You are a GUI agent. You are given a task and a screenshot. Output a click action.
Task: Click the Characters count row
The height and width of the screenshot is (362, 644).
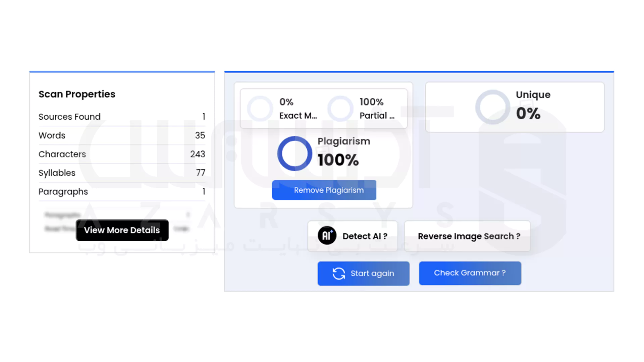[x=122, y=154]
